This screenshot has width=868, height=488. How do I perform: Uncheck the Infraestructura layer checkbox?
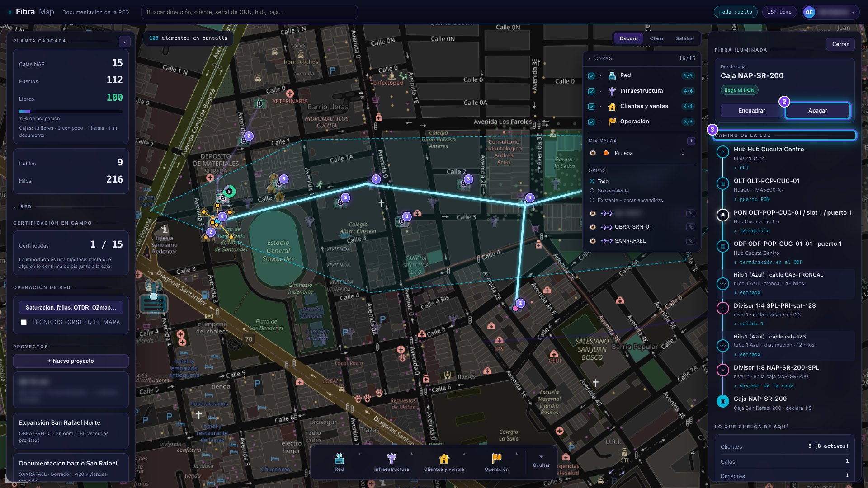pyautogui.click(x=591, y=91)
